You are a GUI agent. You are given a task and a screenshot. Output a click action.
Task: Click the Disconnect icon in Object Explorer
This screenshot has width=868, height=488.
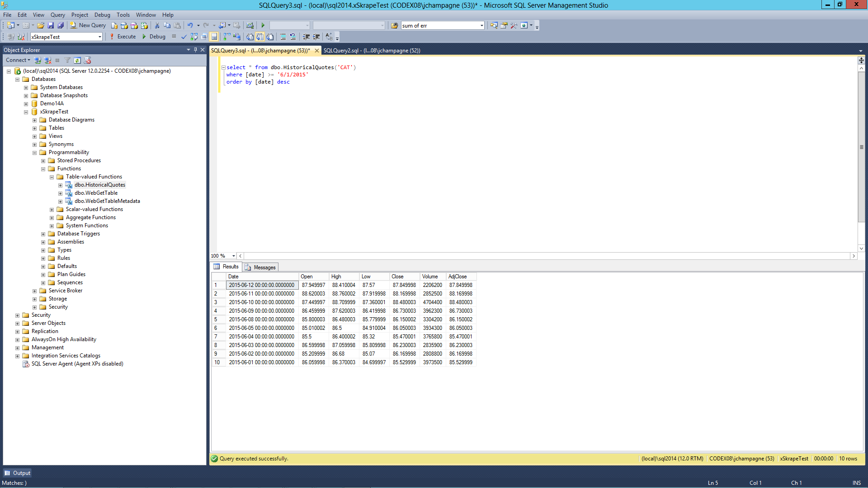pos(47,60)
